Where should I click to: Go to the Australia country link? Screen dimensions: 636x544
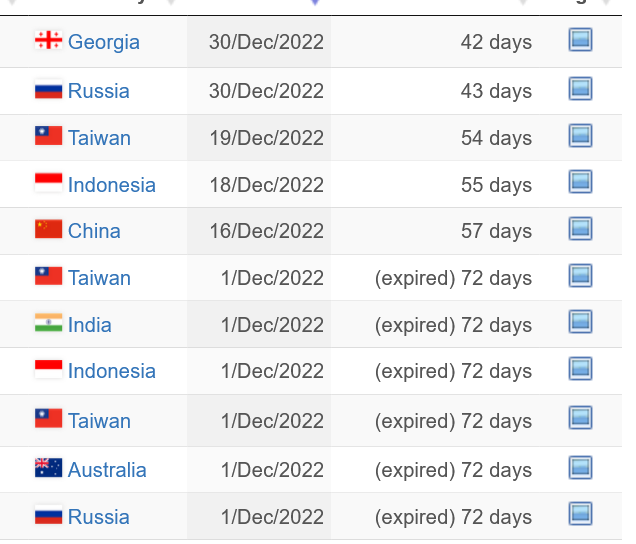pyautogui.click(x=107, y=470)
